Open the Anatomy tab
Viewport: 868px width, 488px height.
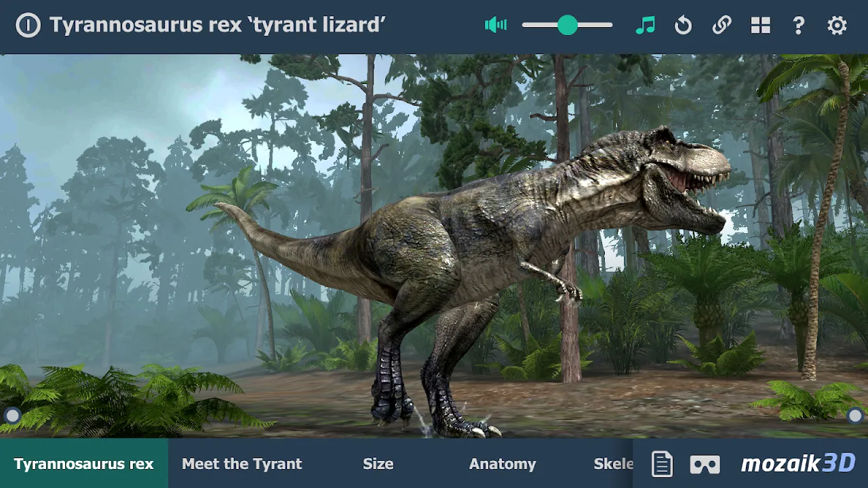(x=502, y=464)
